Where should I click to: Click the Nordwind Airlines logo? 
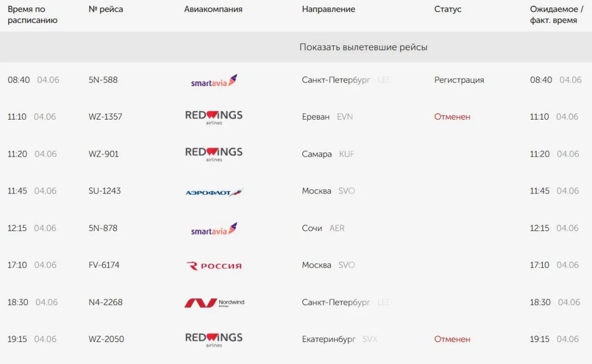[214, 303]
